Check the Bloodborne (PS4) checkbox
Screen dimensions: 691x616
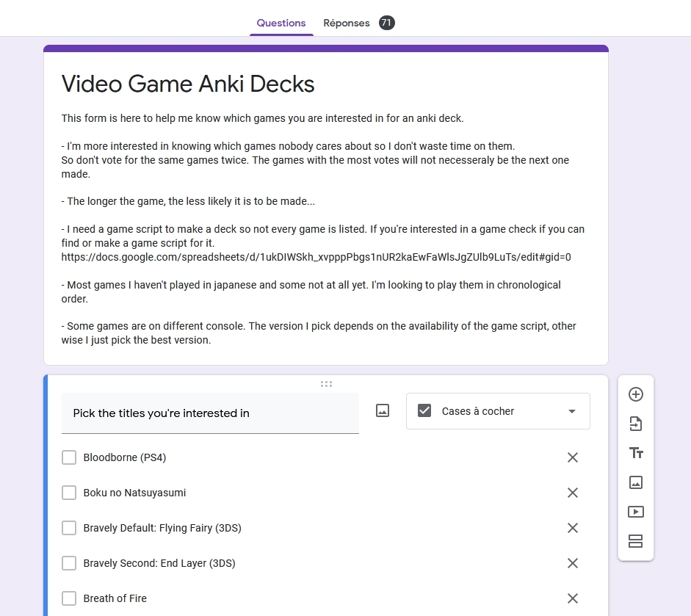point(69,457)
